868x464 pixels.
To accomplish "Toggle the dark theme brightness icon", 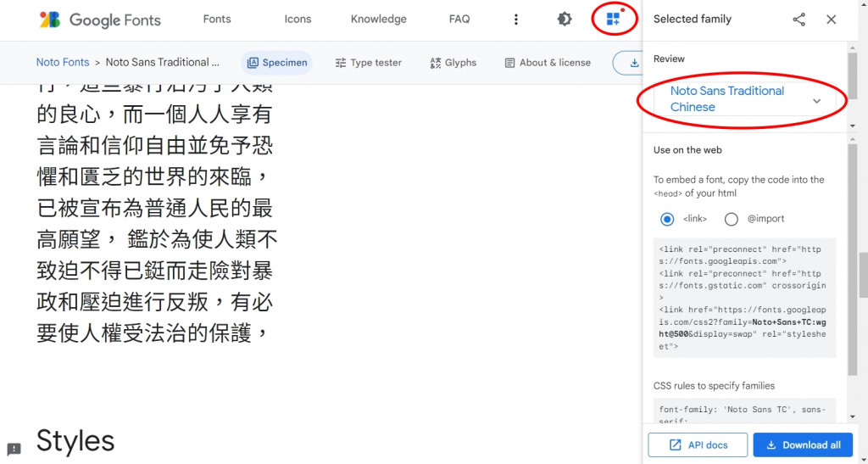I will pyautogui.click(x=564, y=20).
